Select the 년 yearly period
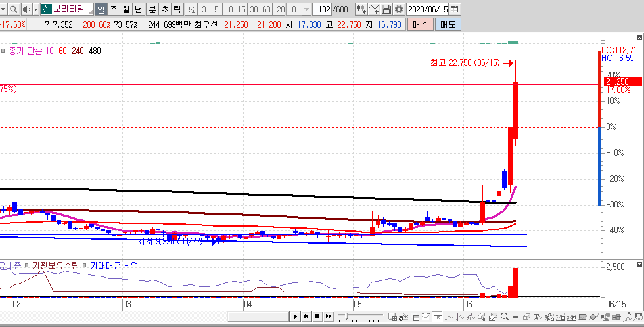This screenshot has height=327, width=644. 138,9
